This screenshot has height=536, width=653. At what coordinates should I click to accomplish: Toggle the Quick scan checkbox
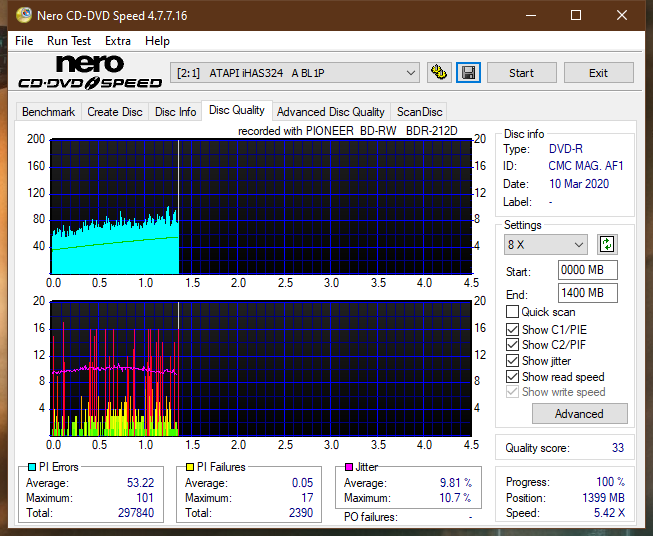pyautogui.click(x=512, y=312)
